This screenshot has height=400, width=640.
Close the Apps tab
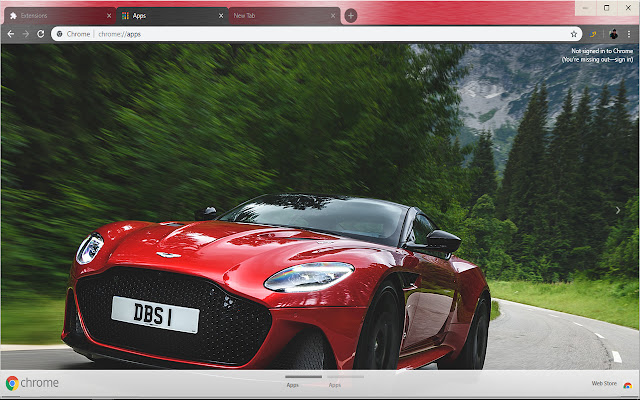221,16
